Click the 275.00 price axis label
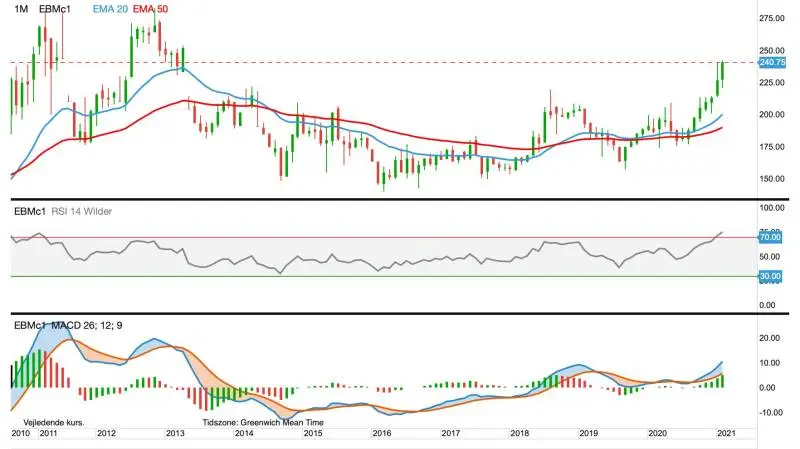The width and height of the screenshot is (800, 449). [x=772, y=18]
